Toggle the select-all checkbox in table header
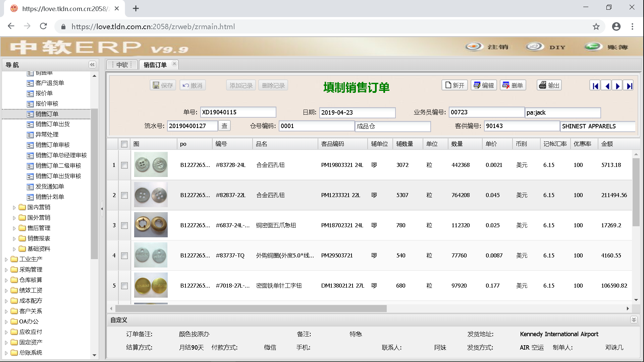 coord(124,144)
